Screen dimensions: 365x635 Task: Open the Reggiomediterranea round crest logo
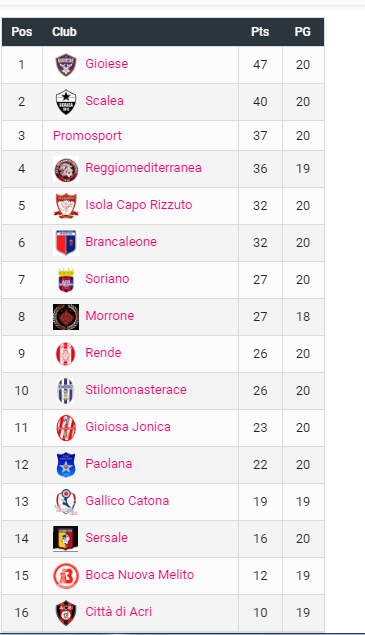coord(66,169)
